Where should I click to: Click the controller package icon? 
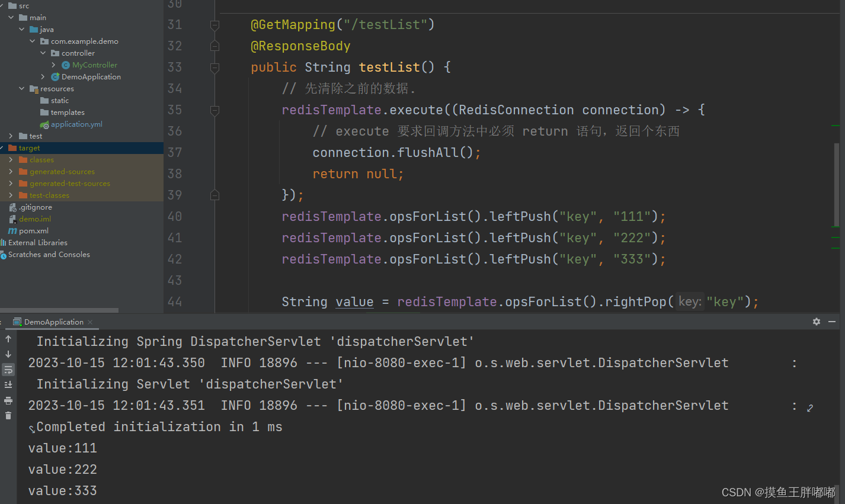point(55,53)
